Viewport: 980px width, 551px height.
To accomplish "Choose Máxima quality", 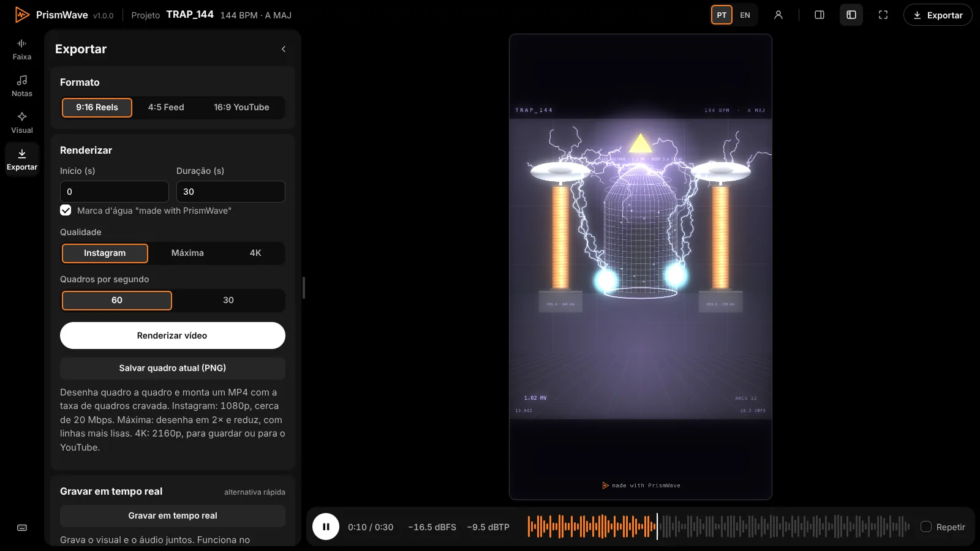I will coord(187,253).
